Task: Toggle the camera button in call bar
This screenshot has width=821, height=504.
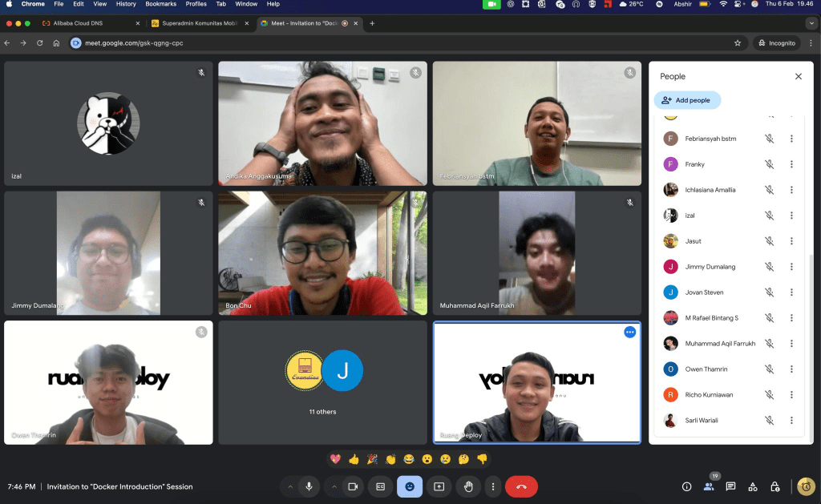Action: 352,486
